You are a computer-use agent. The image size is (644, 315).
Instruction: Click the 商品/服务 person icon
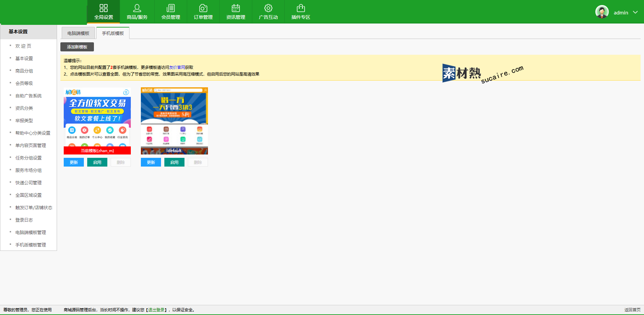pos(137,8)
